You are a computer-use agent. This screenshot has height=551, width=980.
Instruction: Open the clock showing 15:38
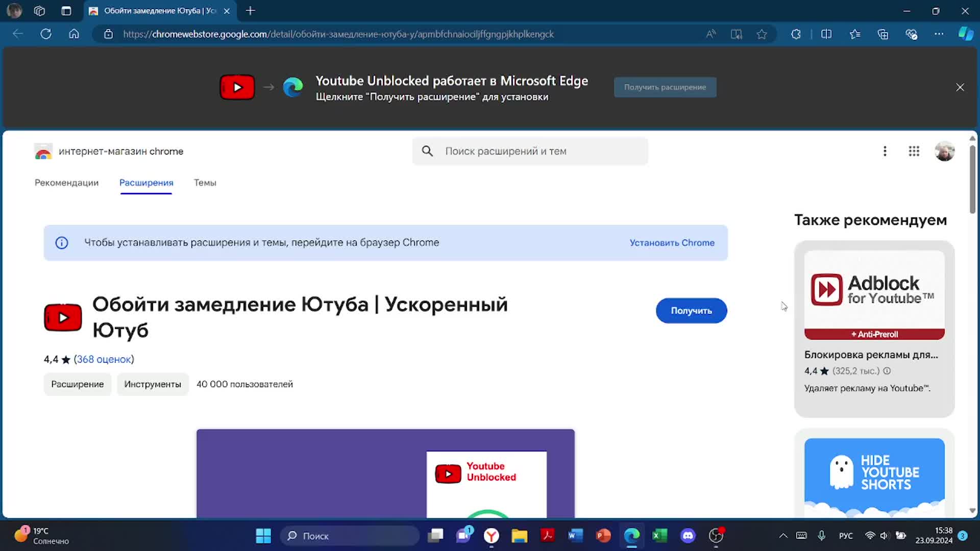pos(934,536)
